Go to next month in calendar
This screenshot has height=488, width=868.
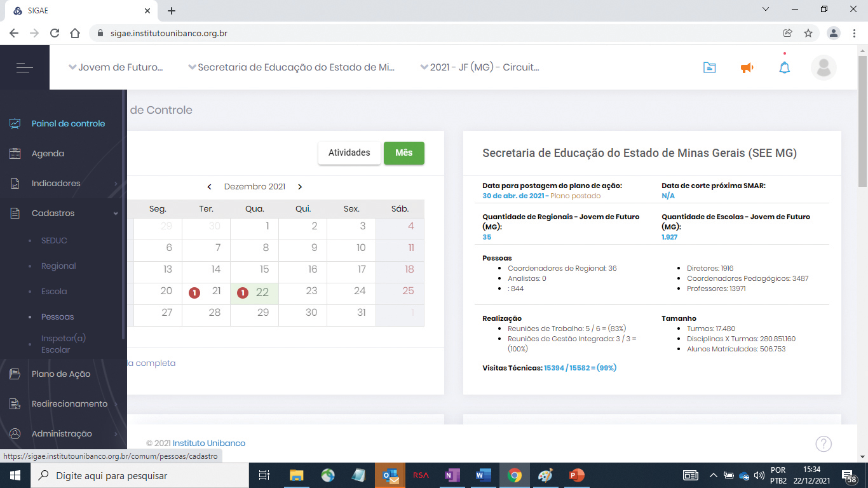(x=300, y=187)
